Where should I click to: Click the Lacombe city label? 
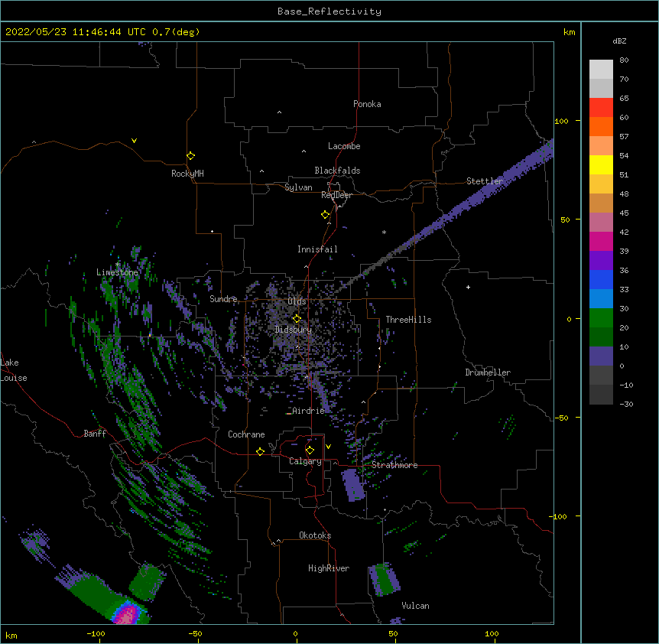(x=344, y=146)
